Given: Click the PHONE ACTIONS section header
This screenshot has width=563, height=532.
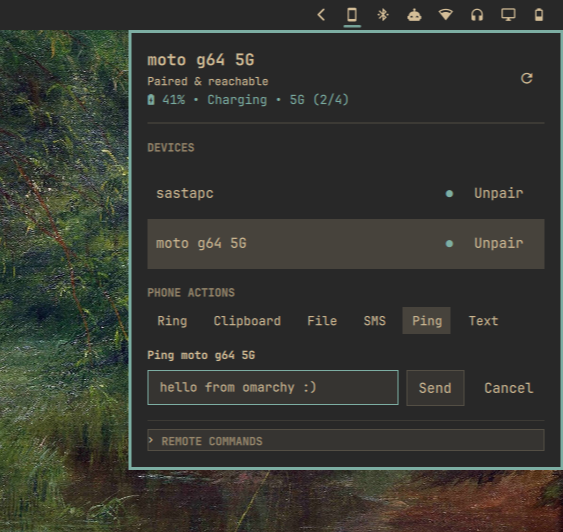Looking at the screenshot, I should coord(191,293).
